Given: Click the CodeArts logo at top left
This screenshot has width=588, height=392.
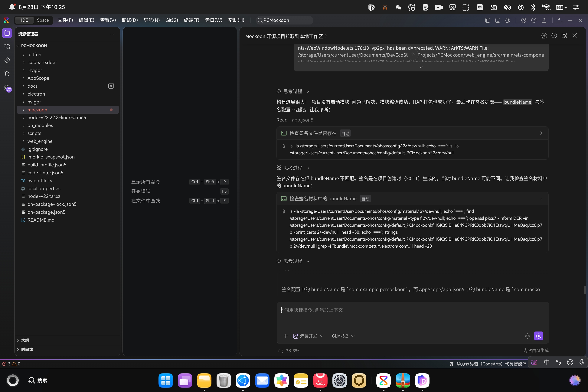Looking at the screenshot, I should [6, 20].
